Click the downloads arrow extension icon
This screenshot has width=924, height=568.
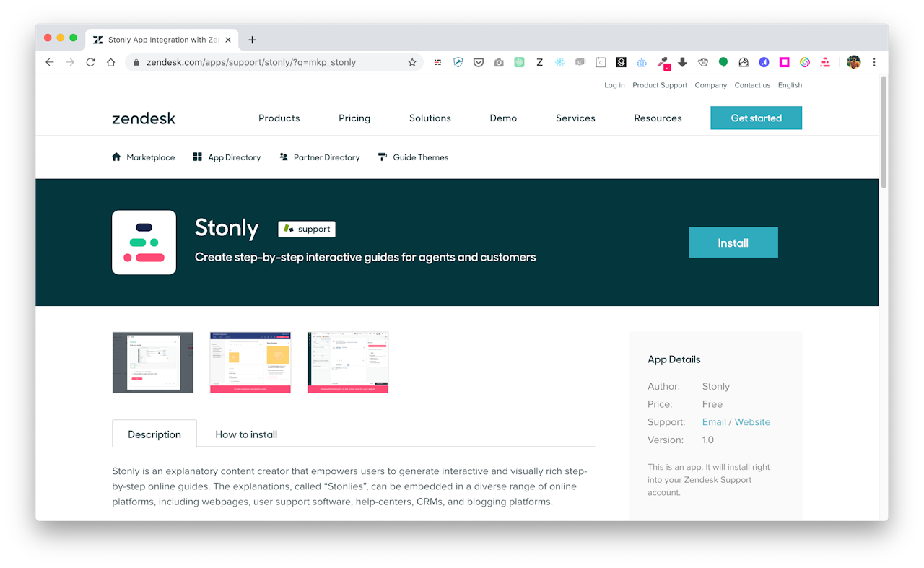[x=684, y=62]
